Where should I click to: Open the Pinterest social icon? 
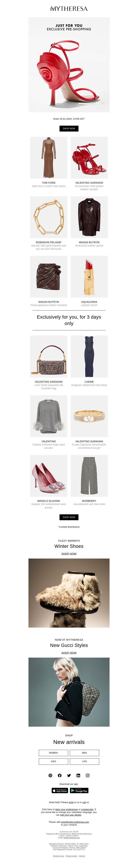point(50,775)
